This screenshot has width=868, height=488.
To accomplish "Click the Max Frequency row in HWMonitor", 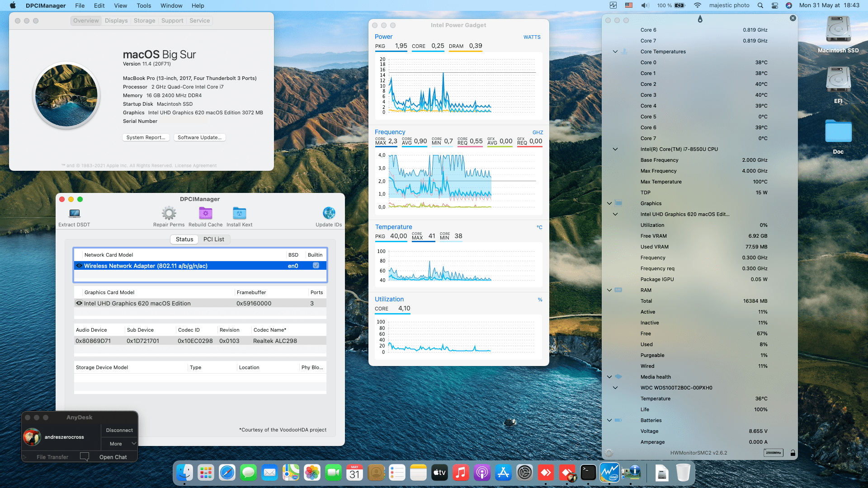I will click(704, 171).
